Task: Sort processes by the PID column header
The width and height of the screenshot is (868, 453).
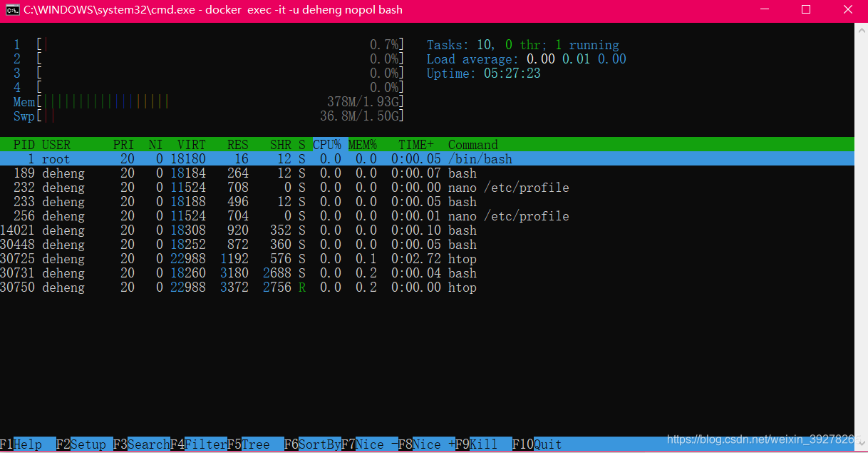Action: (x=24, y=144)
